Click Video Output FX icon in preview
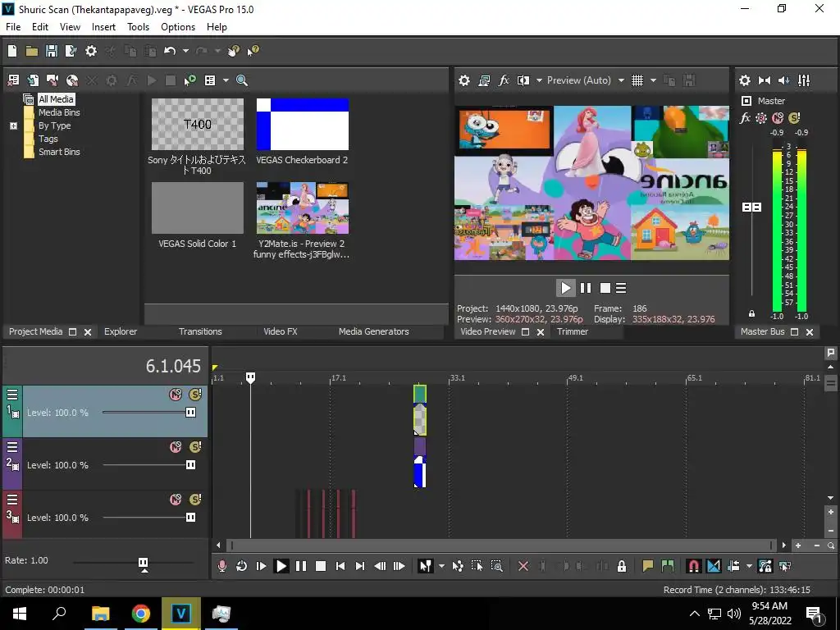 pos(504,80)
